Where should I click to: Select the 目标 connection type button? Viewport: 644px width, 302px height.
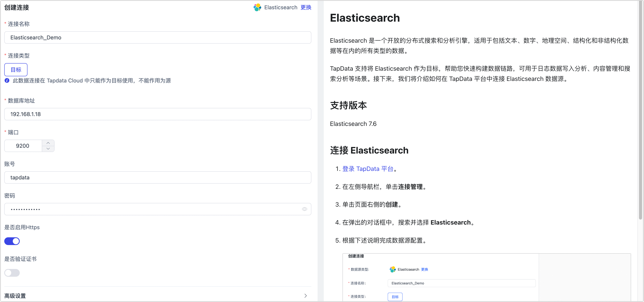coord(15,70)
